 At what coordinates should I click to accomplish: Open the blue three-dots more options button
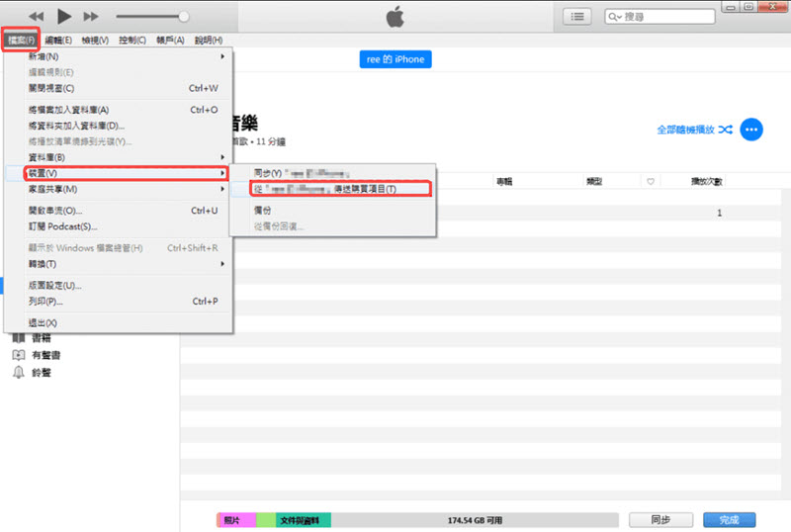751,130
